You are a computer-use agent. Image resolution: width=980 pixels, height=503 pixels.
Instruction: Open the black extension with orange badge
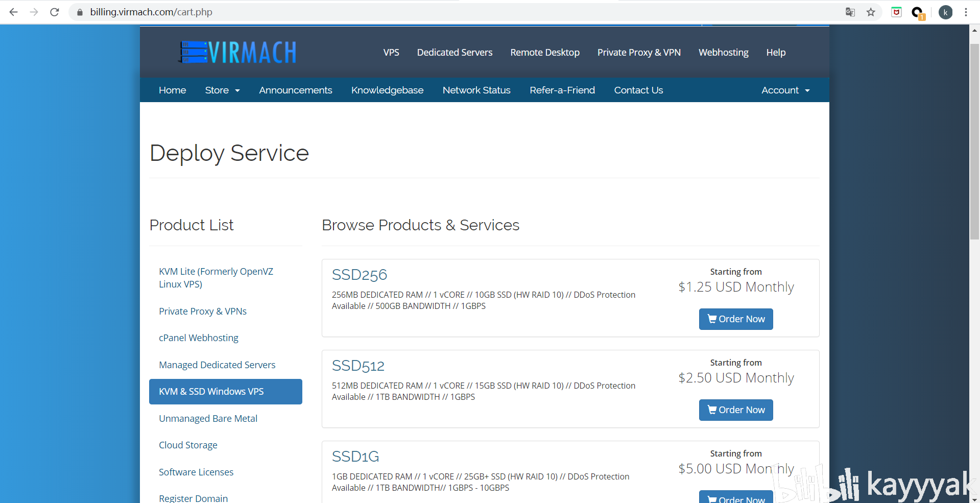918,13
